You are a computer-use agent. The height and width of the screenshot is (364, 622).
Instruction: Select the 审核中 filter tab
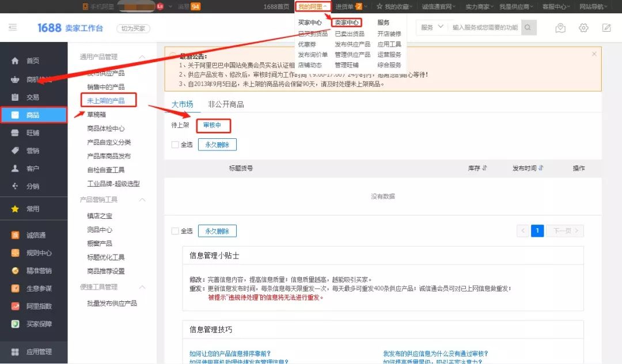point(212,126)
